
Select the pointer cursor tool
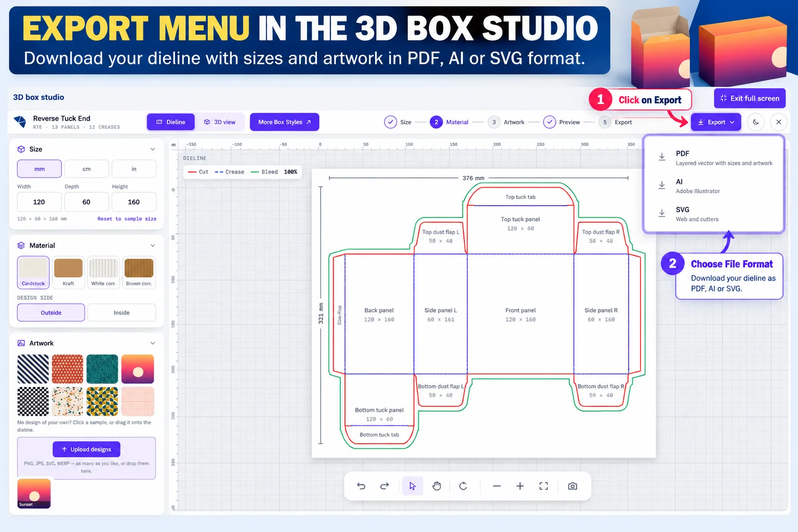pos(413,486)
